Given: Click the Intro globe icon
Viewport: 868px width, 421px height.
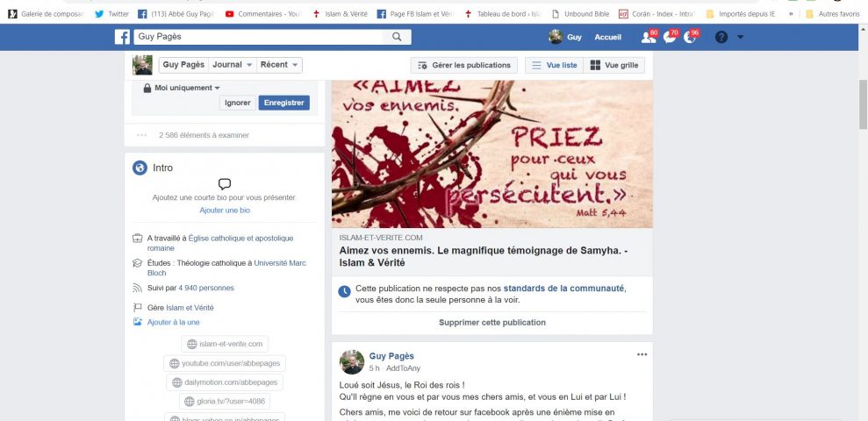Looking at the screenshot, I should click(x=140, y=168).
